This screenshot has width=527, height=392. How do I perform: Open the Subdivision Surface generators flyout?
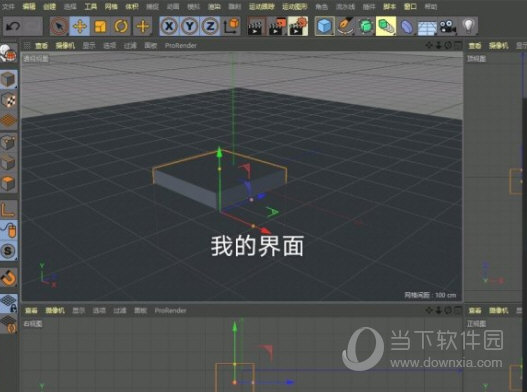tap(366, 26)
